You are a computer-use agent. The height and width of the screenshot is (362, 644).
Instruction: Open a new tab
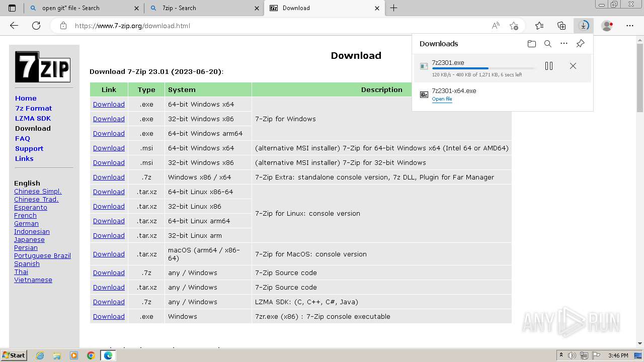pos(394,8)
